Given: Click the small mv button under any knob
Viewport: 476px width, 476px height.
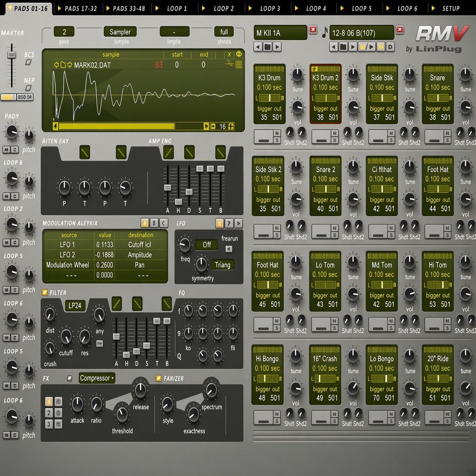Looking at the screenshot, I should [x=99, y=344].
